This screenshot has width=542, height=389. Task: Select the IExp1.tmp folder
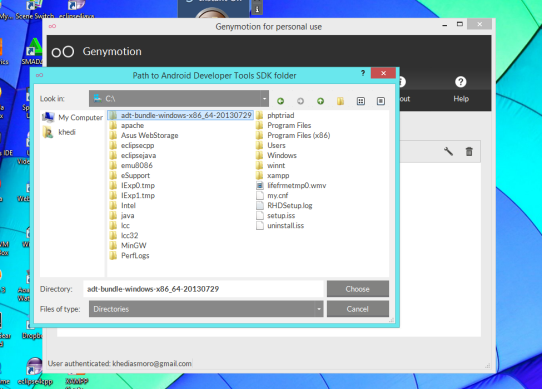pyautogui.click(x=132, y=195)
